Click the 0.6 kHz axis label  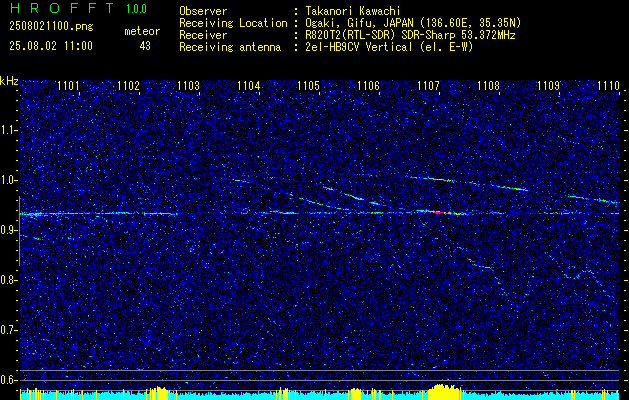click(7, 380)
